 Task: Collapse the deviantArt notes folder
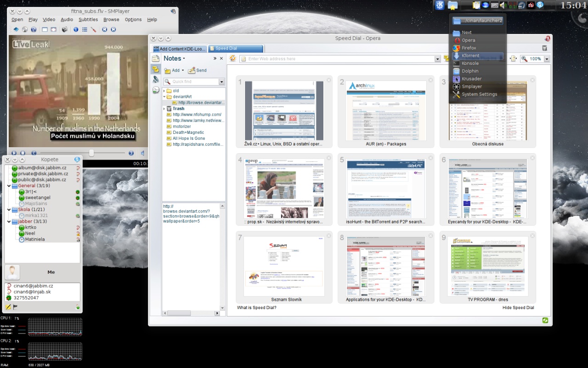(164, 97)
